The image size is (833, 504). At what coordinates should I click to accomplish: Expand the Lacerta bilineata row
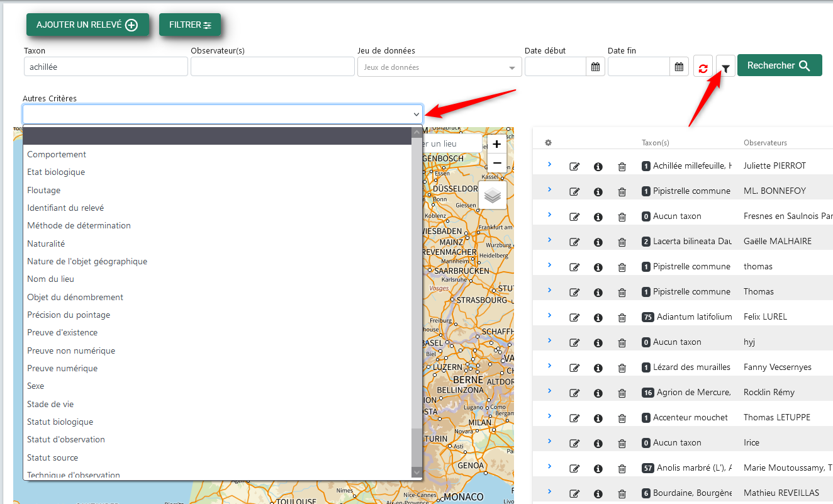[549, 240]
